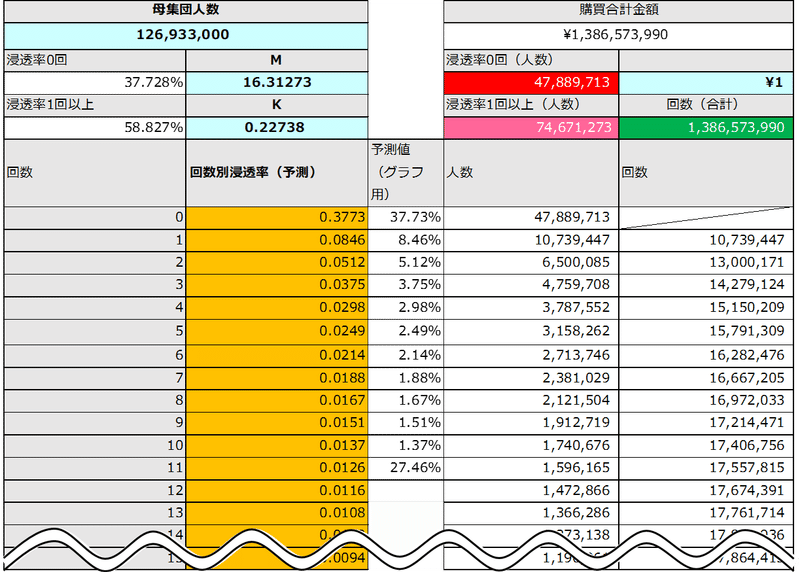This screenshot has width=800, height=572.
Task: Select the 浸透率1回以上（人数） label
Action: coord(513,105)
